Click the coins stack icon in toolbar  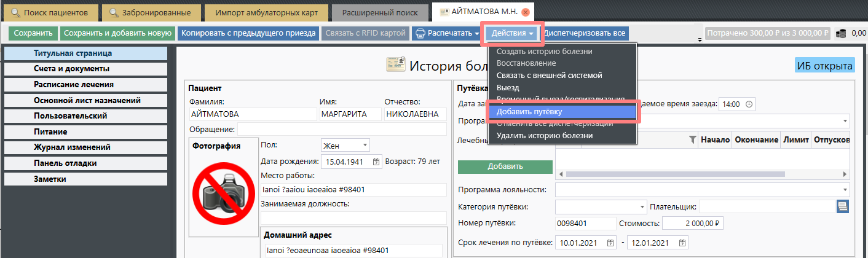click(841, 34)
